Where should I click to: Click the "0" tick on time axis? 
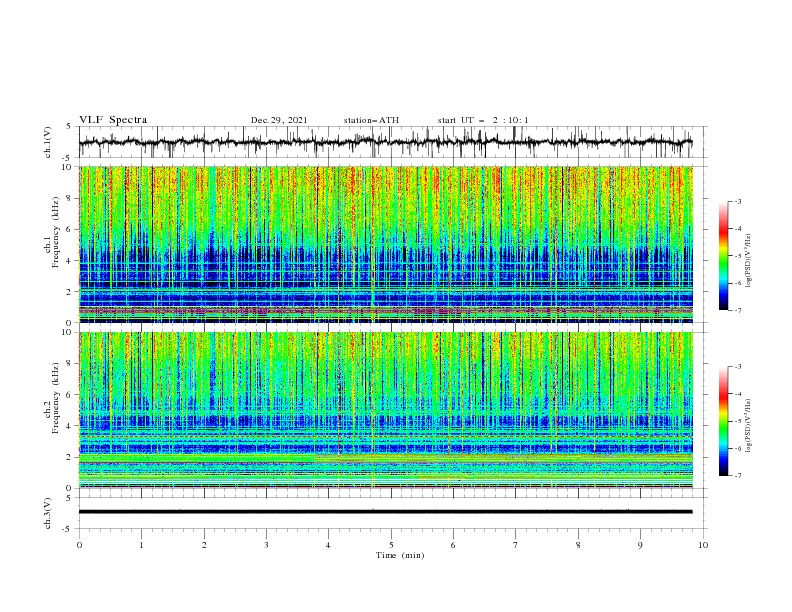pyautogui.click(x=79, y=545)
